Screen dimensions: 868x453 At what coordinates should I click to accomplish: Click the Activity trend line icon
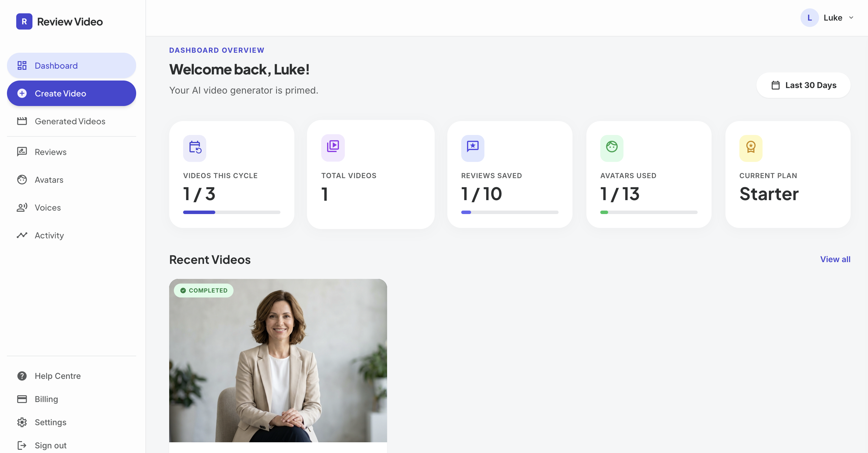point(22,235)
